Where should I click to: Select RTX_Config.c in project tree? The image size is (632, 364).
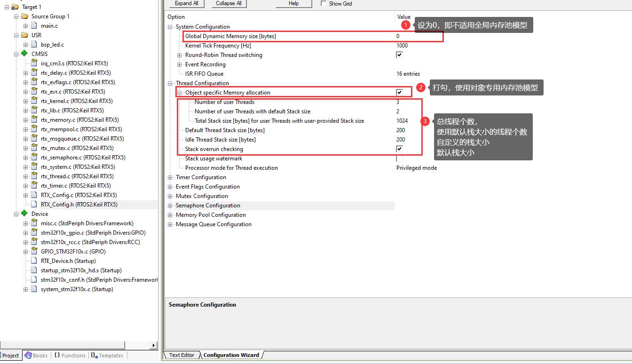tap(79, 195)
